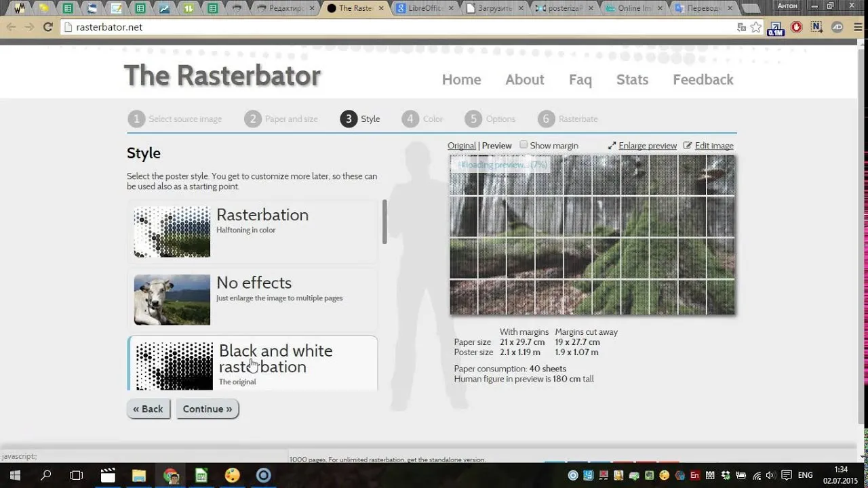The width and height of the screenshot is (868, 488).
Task: Open the Chrome menu button
Action: tap(856, 27)
